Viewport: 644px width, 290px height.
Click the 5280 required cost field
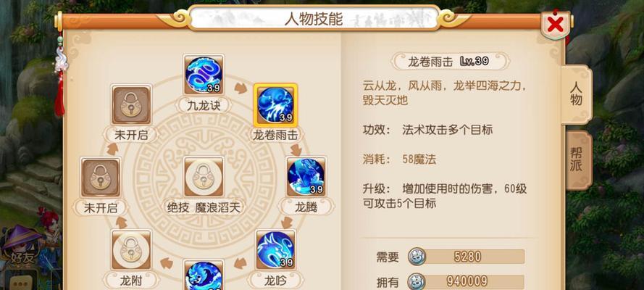[467, 257]
